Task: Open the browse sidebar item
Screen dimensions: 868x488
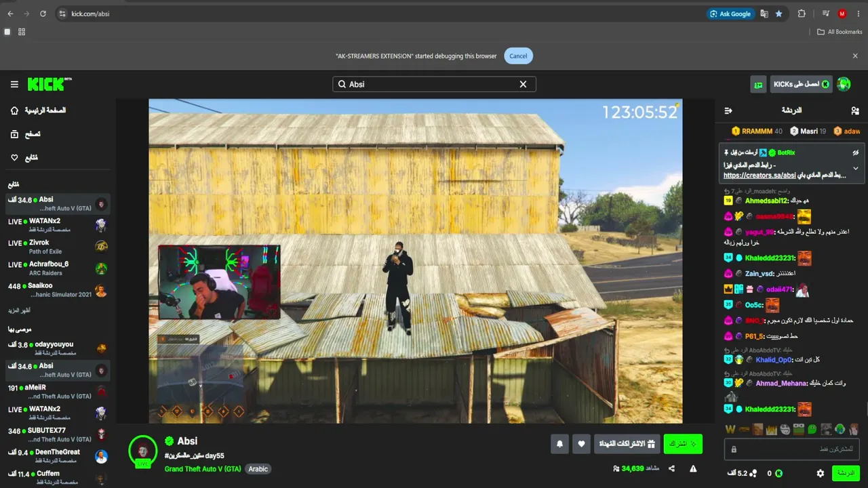Action: (x=25, y=134)
